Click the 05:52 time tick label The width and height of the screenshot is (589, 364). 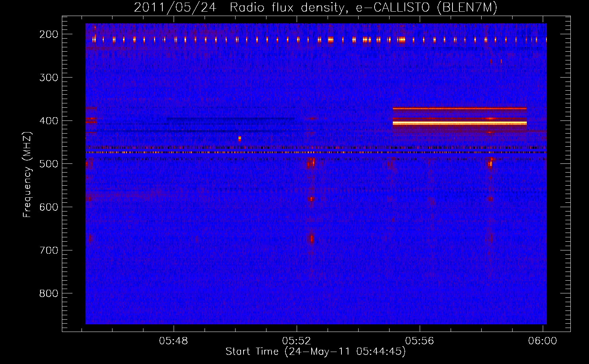[297, 341]
